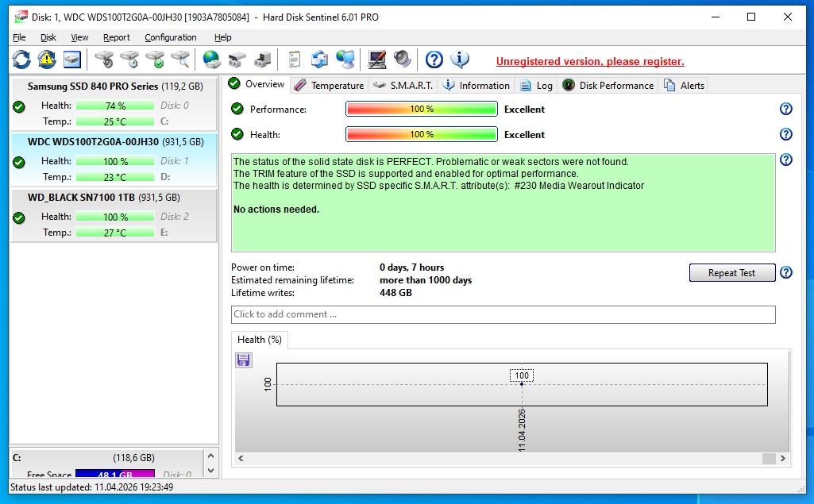Click the Refresh toolbar icon

pyautogui.click(x=21, y=60)
